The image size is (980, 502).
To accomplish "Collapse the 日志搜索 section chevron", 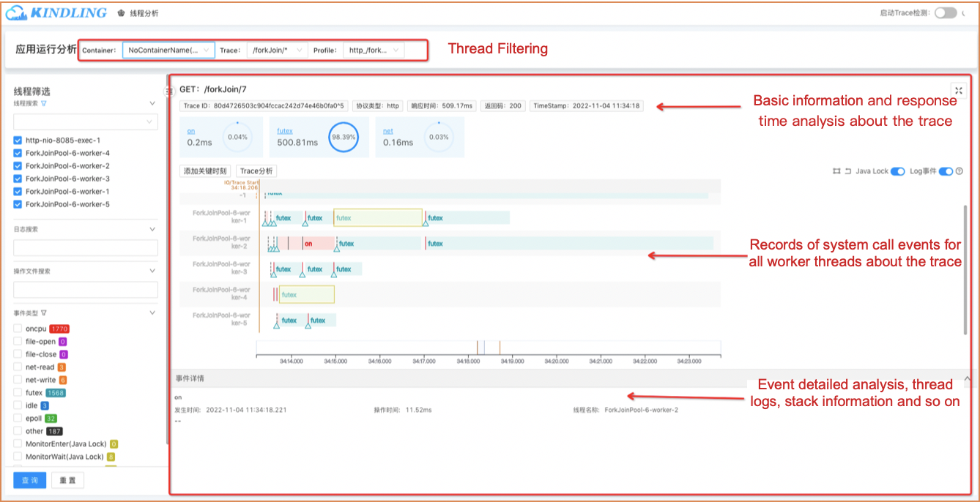I will [152, 229].
